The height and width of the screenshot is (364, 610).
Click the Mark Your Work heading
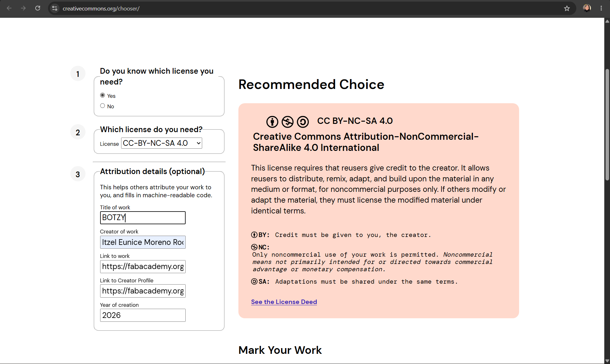coord(280,350)
